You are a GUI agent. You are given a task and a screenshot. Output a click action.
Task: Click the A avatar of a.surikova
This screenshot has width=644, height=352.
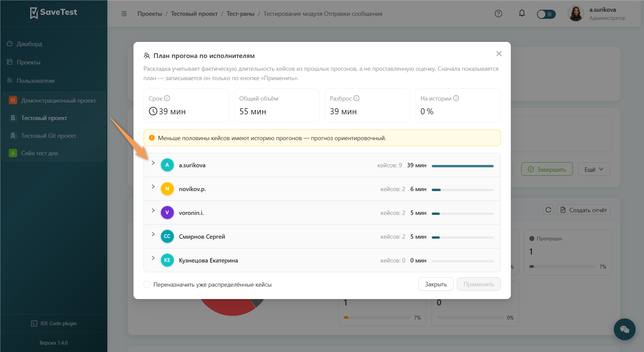pyautogui.click(x=167, y=165)
